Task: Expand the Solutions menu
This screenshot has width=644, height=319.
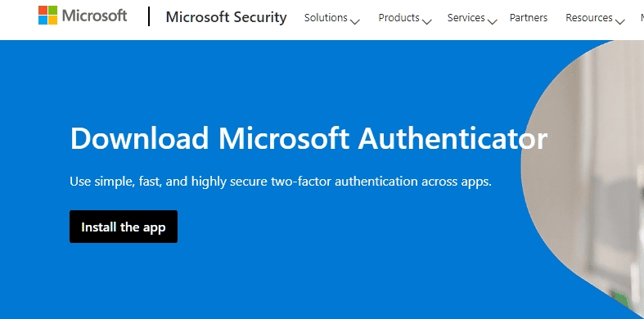Action: (x=332, y=18)
